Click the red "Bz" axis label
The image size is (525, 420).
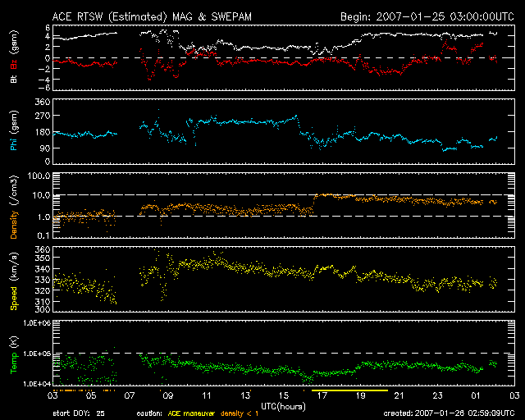pyautogui.click(x=14, y=65)
